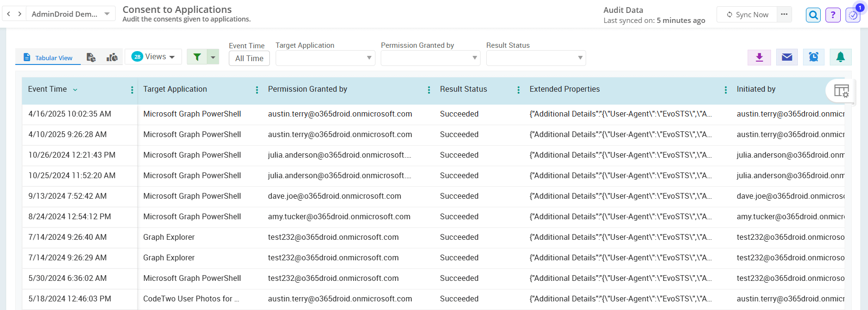Open the search magnifier icon
The image size is (868, 310).
813,15
